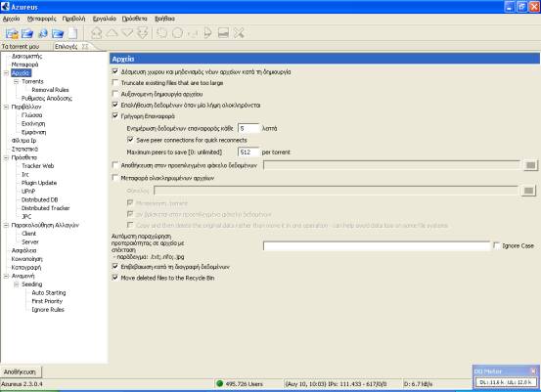Screen dimensions: 541x392
Task: Enable Αποθήκευση στον προεπιλεγμένο φάκελο checkbox
Action: pos(115,165)
